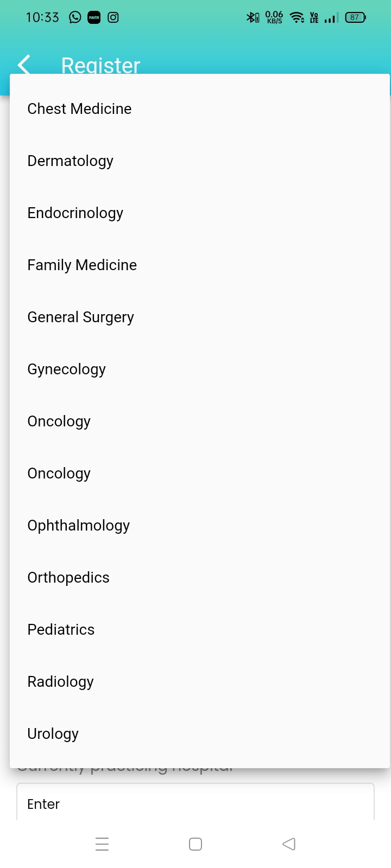The height and width of the screenshot is (868, 391).
Task: Select Orthopedics specialty
Action: point(68,577)
